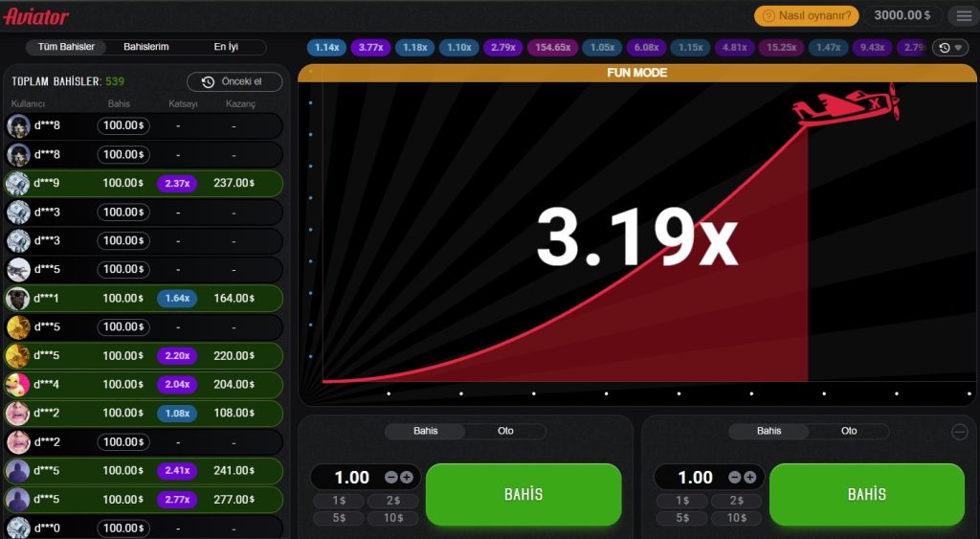Open the hamburger menu in header

pos(962,15)
